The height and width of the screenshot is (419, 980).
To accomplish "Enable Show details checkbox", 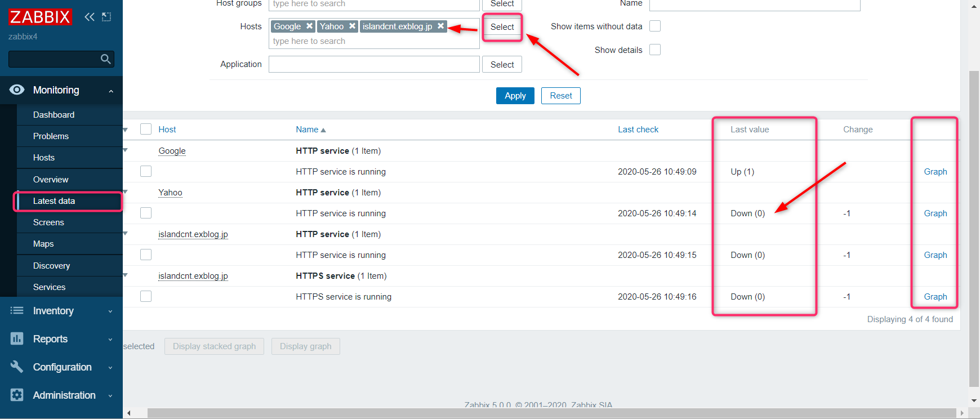I will 655,50.
